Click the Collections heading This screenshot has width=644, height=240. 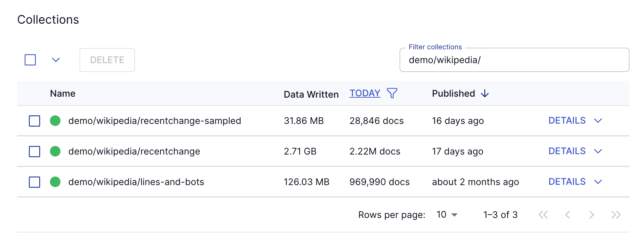pos(48,19)
